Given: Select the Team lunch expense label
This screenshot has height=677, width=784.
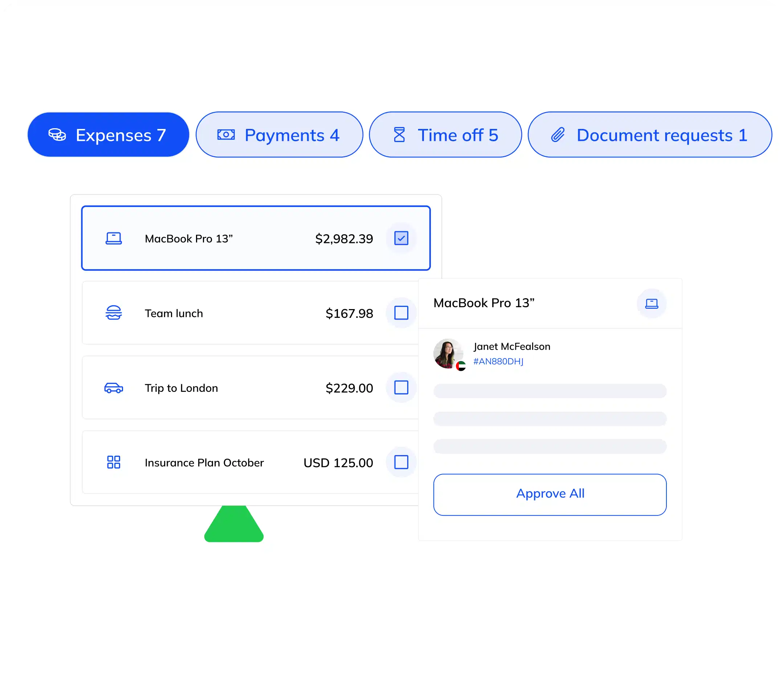Looking at the screenshot, I should 173,313.
